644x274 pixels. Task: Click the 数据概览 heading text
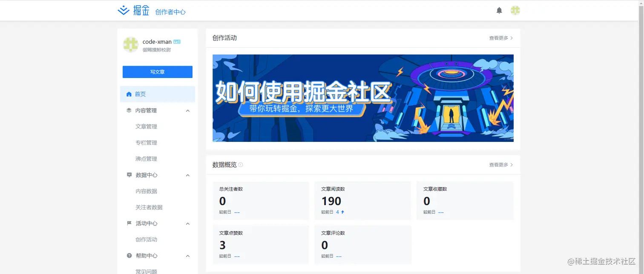pos(224,165)
